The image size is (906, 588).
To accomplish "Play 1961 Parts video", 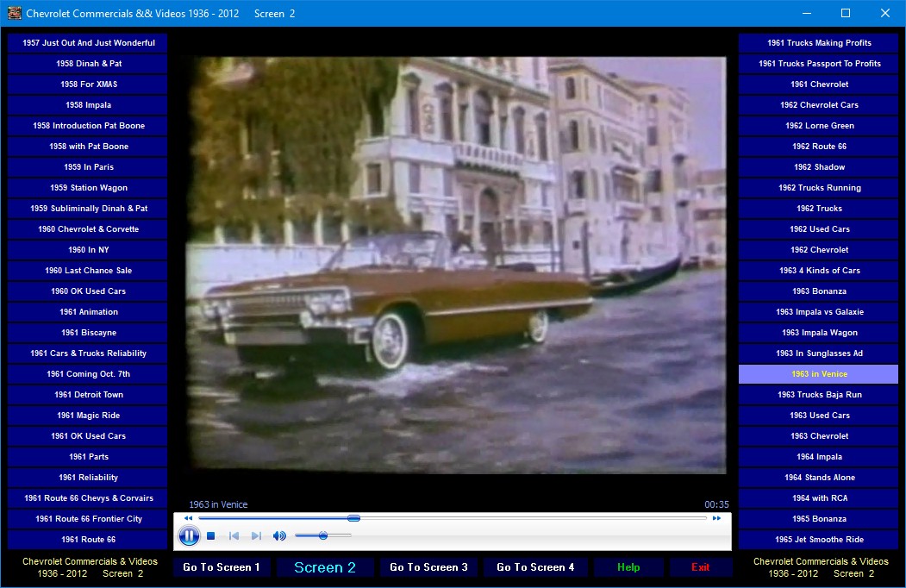I will point(89,457).
